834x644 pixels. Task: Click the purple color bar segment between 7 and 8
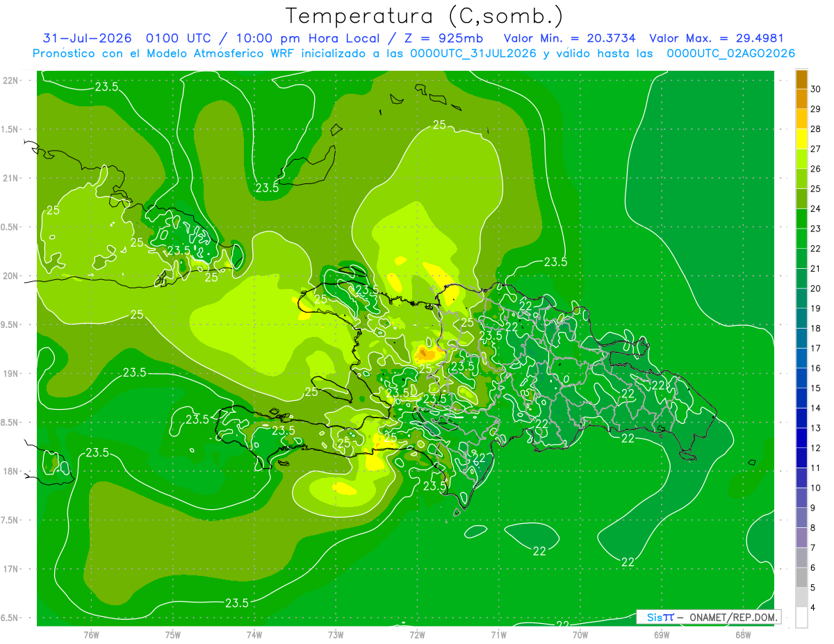[801, 538]
